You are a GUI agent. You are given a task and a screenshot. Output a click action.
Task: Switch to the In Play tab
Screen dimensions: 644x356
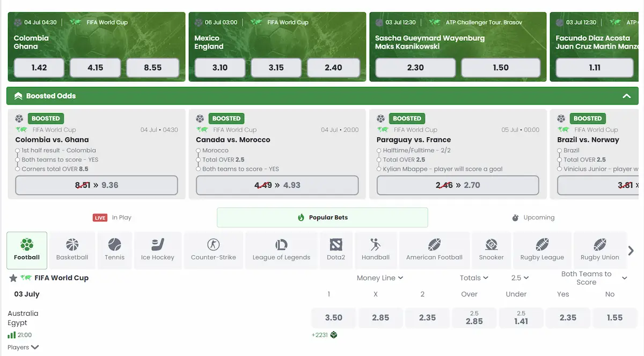pyautogui.click(x=112, y=218)
